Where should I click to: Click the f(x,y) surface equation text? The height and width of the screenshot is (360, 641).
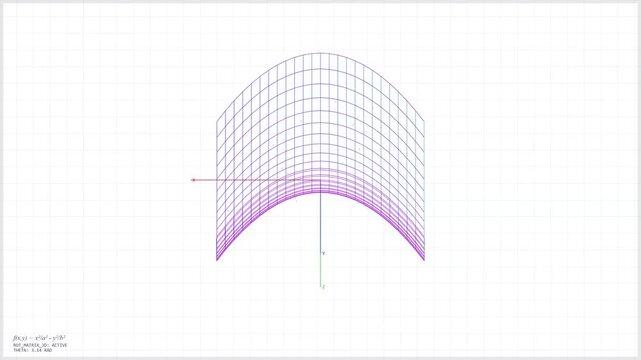click(39, 338)
